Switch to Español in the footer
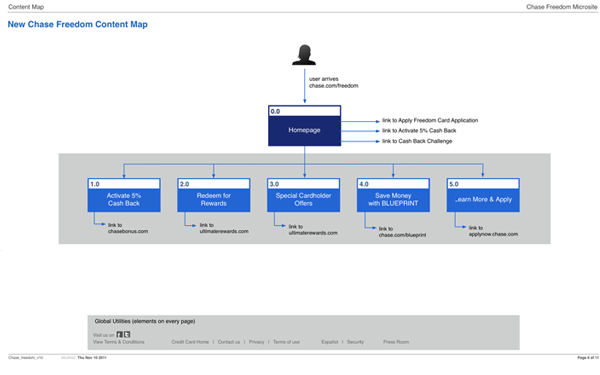The image size is (600, 375). 329,342
